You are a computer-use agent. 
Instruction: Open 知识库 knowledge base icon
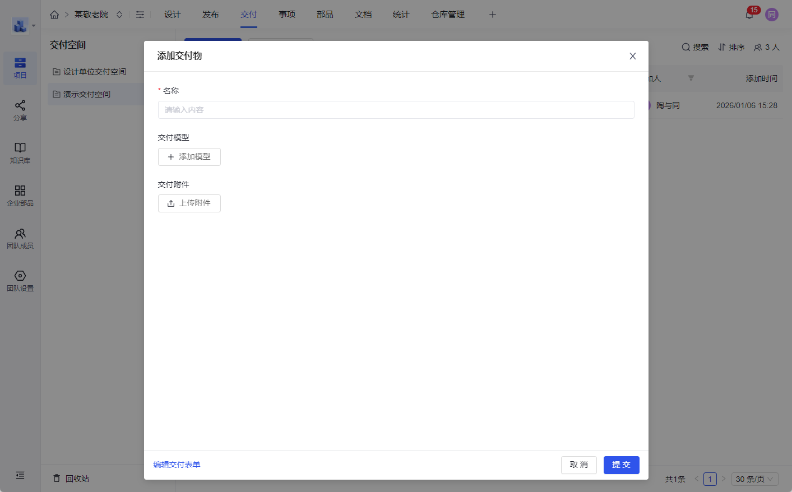tap(20, 152)
